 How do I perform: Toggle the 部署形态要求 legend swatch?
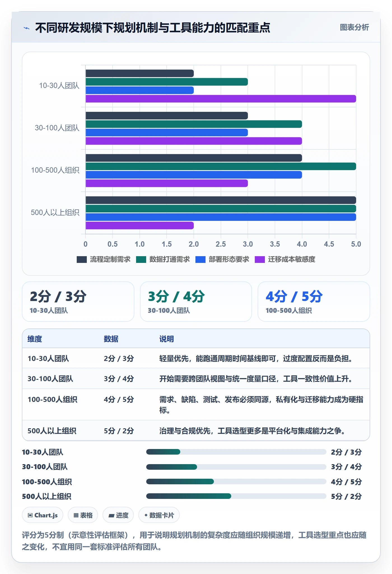[x=200, y=260]
